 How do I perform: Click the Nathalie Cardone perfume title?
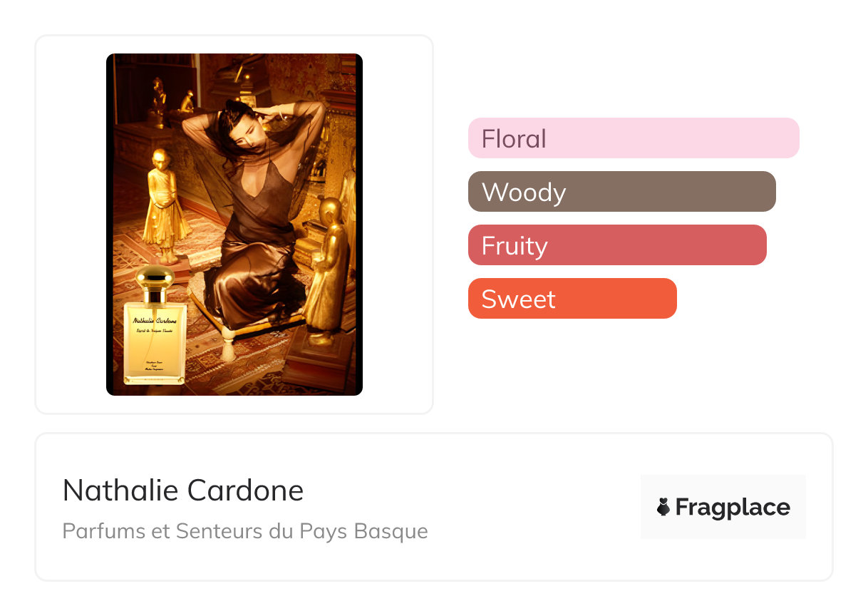pos(183,491)
